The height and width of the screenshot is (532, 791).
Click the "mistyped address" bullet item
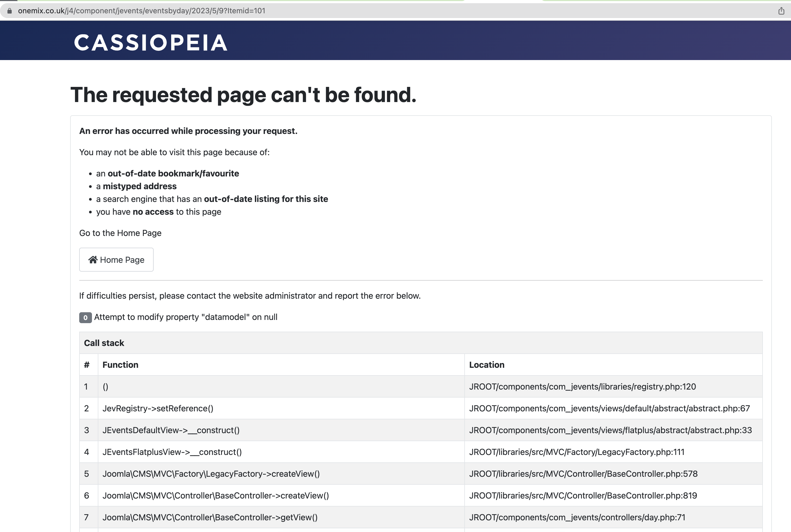coord(136,186)
